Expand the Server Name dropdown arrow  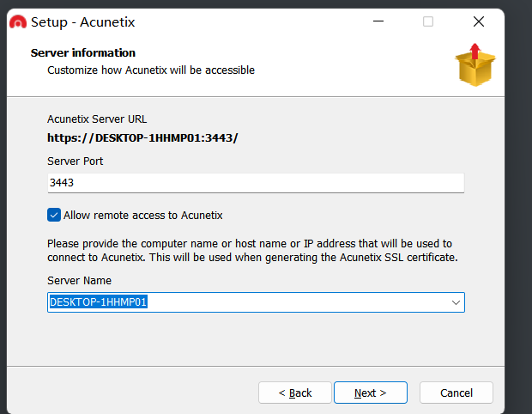click(456, 302)
